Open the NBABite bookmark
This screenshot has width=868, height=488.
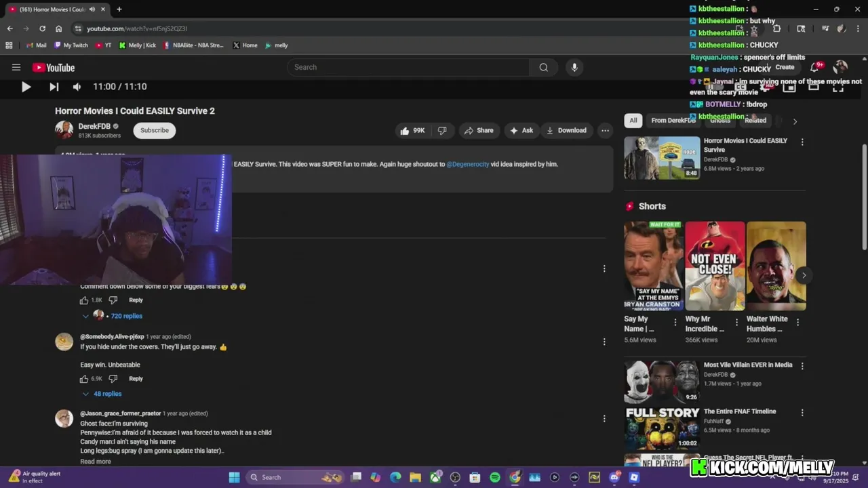click(193, 45)
